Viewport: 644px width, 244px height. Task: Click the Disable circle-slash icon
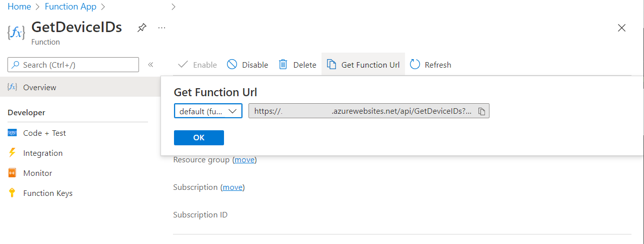pyautogui.click(x=231, y=64)
